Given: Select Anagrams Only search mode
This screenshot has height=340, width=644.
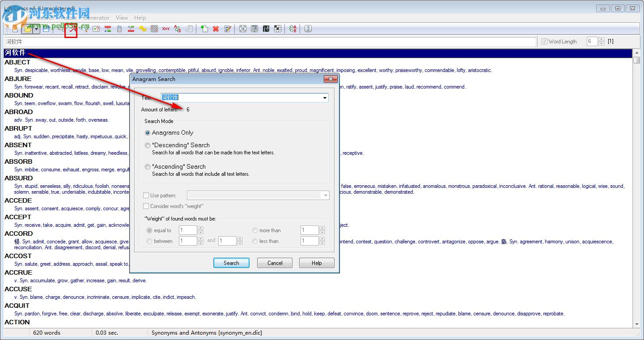Looking at the screenshot, I should click(148, 133).
